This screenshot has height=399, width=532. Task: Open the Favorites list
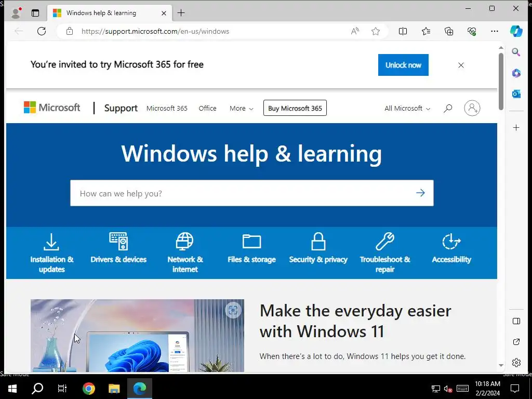pos(426,31)
